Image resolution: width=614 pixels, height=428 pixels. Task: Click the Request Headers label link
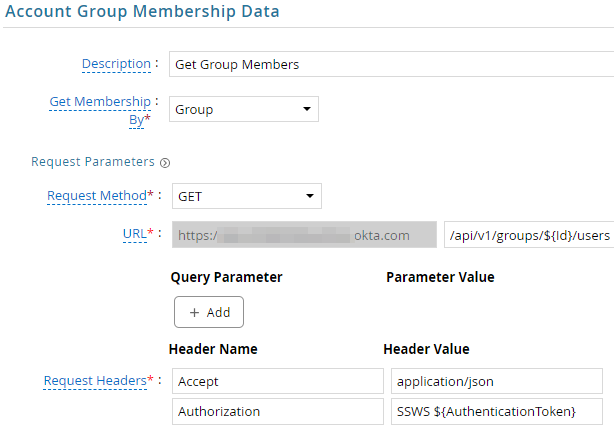coord(95,381)
